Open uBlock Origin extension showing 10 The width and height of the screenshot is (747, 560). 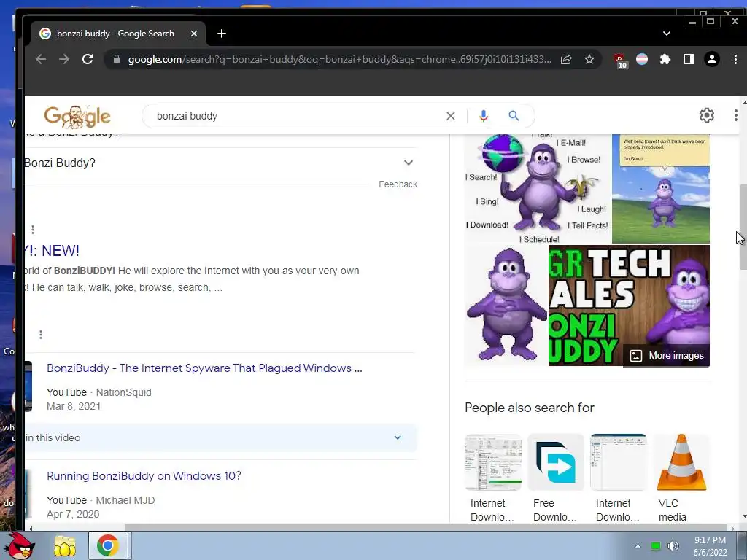pos(620,61)
